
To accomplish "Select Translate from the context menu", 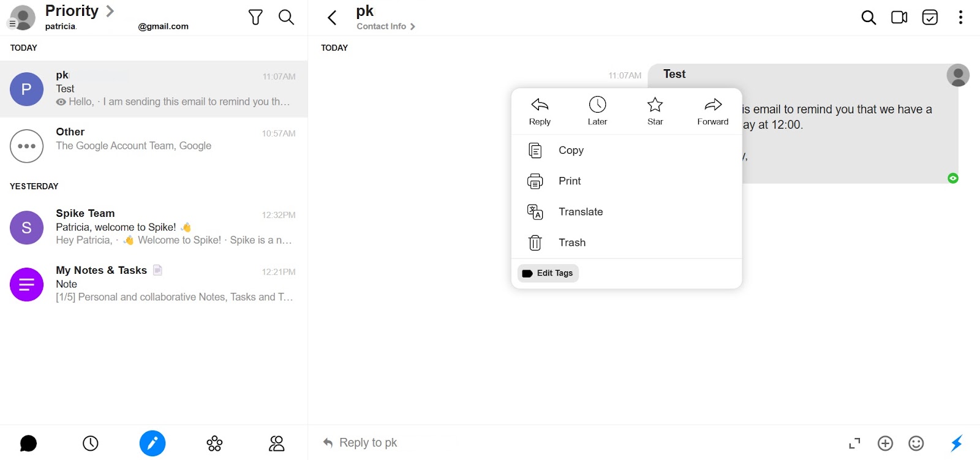I will 580,212.
